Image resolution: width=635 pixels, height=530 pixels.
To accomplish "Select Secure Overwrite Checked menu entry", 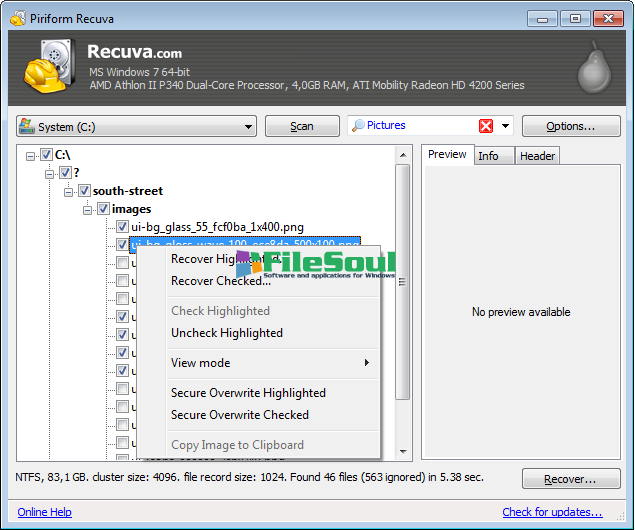I will coord(239,415).
